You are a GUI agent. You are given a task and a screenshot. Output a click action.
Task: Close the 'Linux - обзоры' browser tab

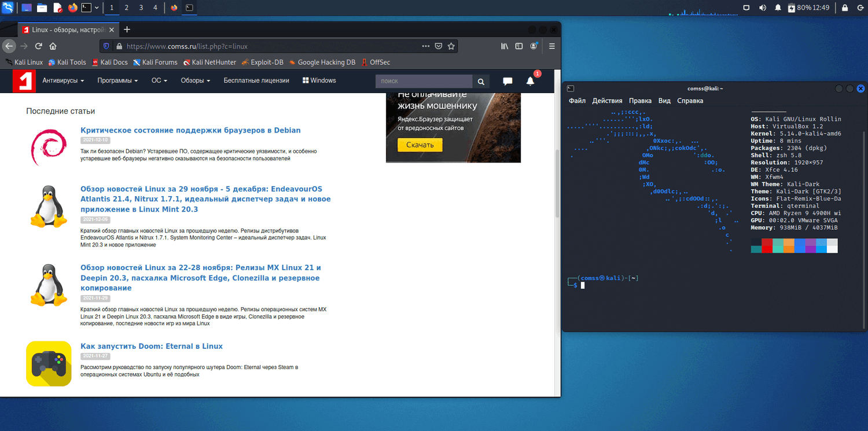(111, 30)
